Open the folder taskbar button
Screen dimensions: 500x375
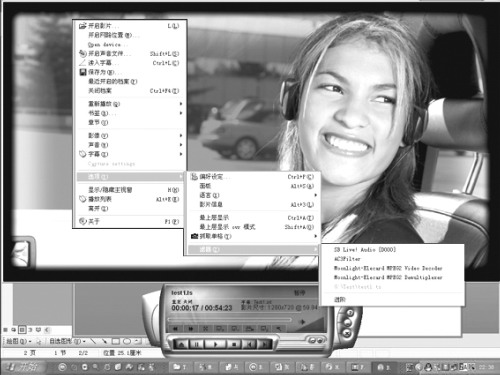tap(179, 367)
